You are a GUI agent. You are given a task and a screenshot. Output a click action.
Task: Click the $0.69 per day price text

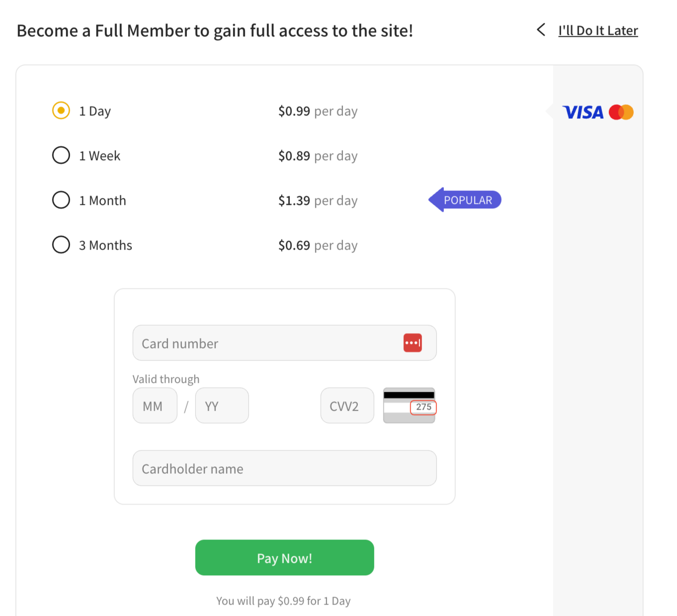click(x=318, y=245)
